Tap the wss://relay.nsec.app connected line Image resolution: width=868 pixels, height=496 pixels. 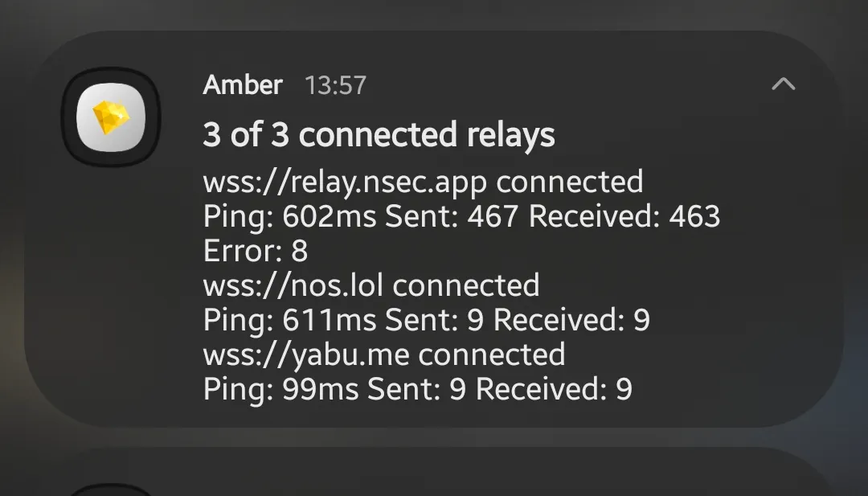click(x=423, y=182)
